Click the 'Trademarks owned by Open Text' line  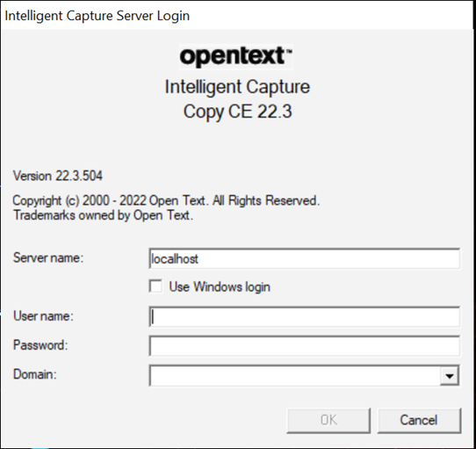coord(103,215)
